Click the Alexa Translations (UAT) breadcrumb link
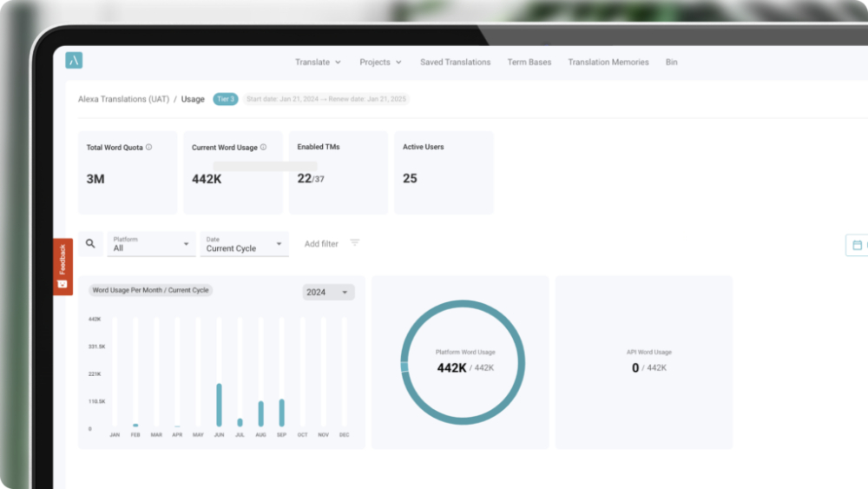Image resolution: width=868 pixels, height=489 pixels. pos(123,99)
